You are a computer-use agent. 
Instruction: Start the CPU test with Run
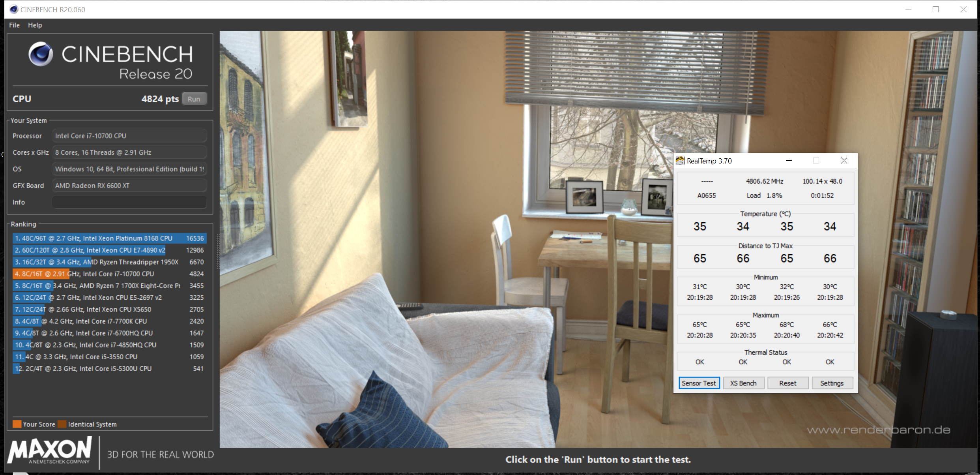click(194, 99)
